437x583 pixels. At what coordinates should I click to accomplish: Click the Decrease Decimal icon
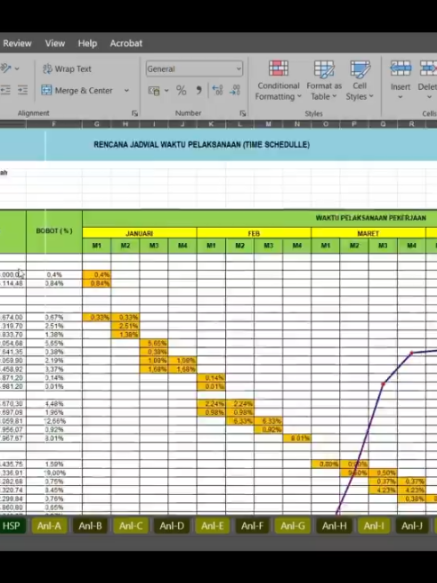235,90
